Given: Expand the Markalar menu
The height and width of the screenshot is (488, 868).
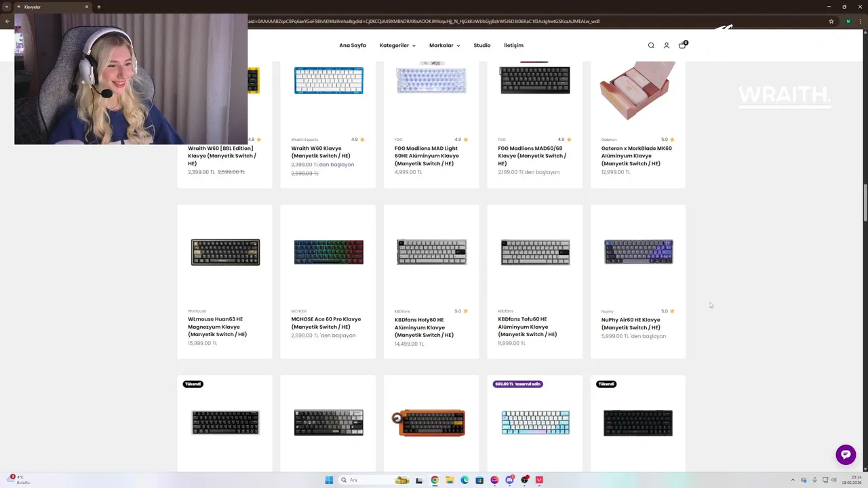Looking at the screenshot, I should pos(444,45).
